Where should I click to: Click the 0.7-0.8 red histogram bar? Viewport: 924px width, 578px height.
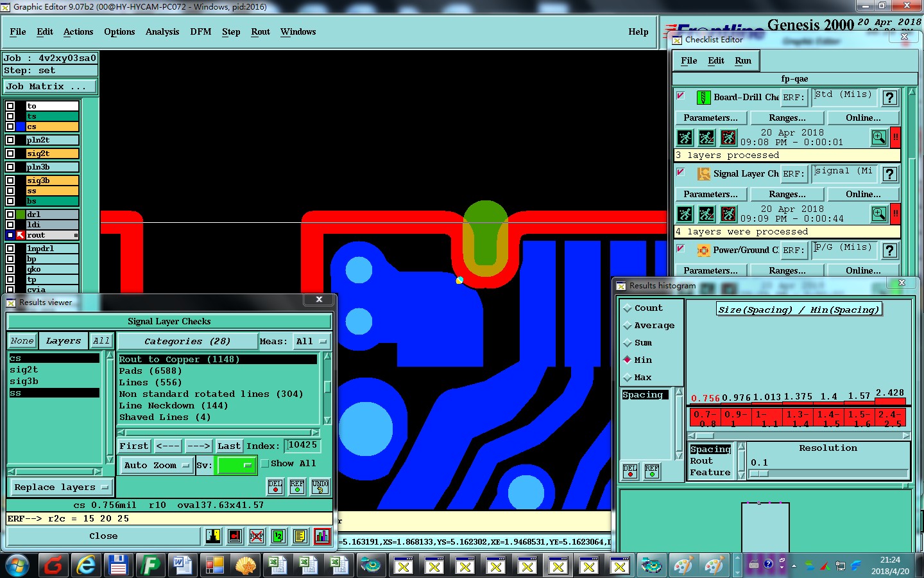pyautogui.click(x=705, y=419)
